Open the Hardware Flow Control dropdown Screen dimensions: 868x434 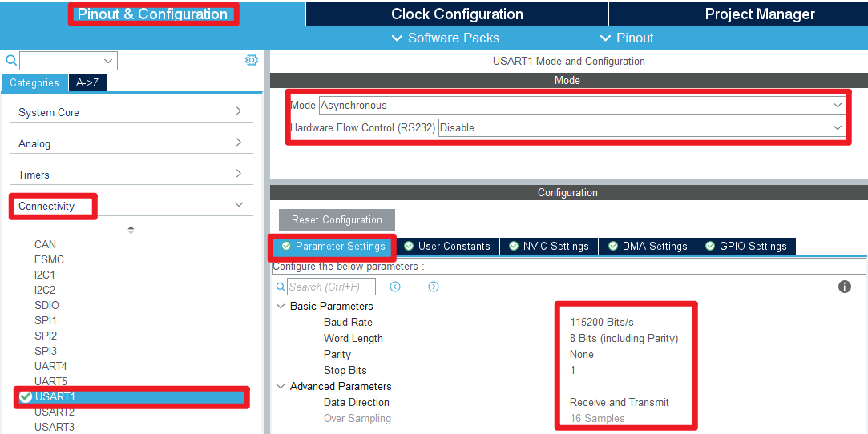(x=642, y=127)
